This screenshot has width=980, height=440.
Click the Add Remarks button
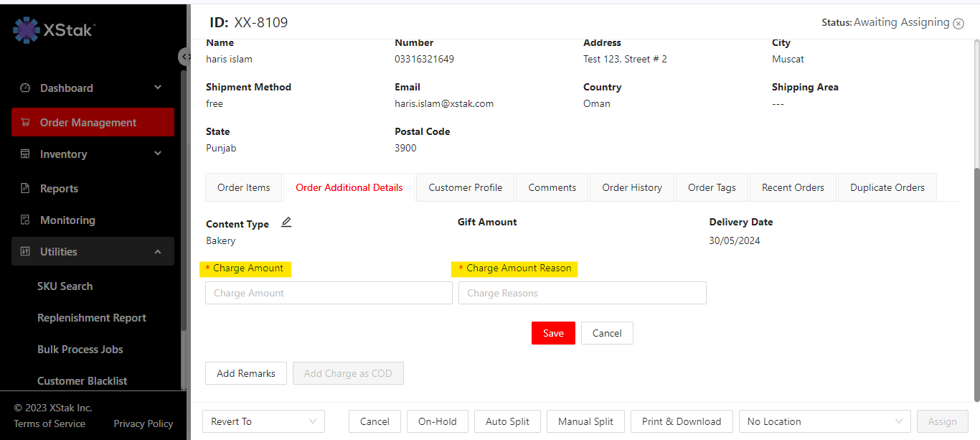click(245, 373)
